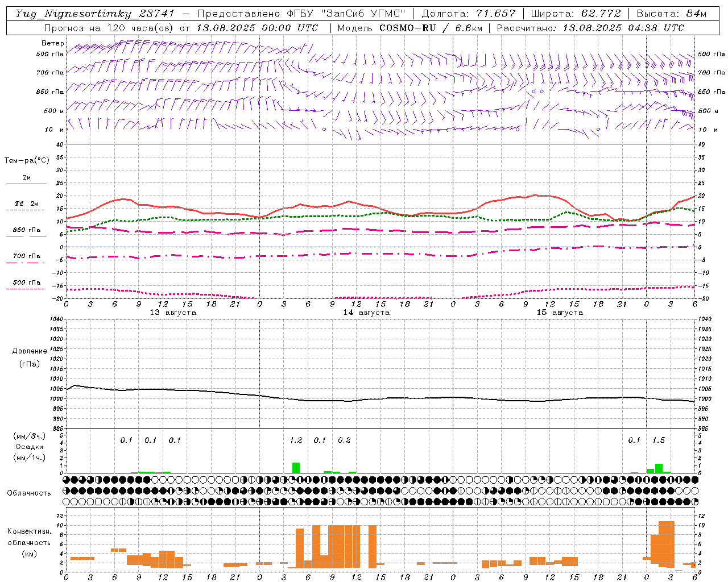Click the 850 гПа temperature legend entry

tap(27, 230)
